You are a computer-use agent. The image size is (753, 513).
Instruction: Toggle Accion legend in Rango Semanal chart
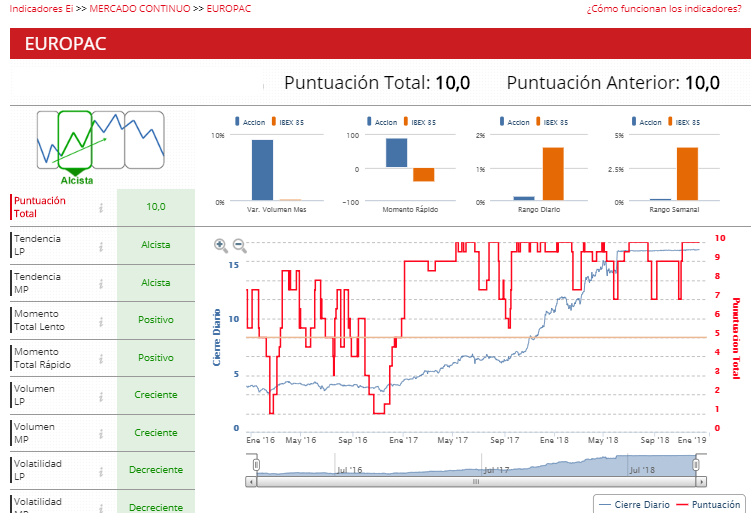coord(646,122)
